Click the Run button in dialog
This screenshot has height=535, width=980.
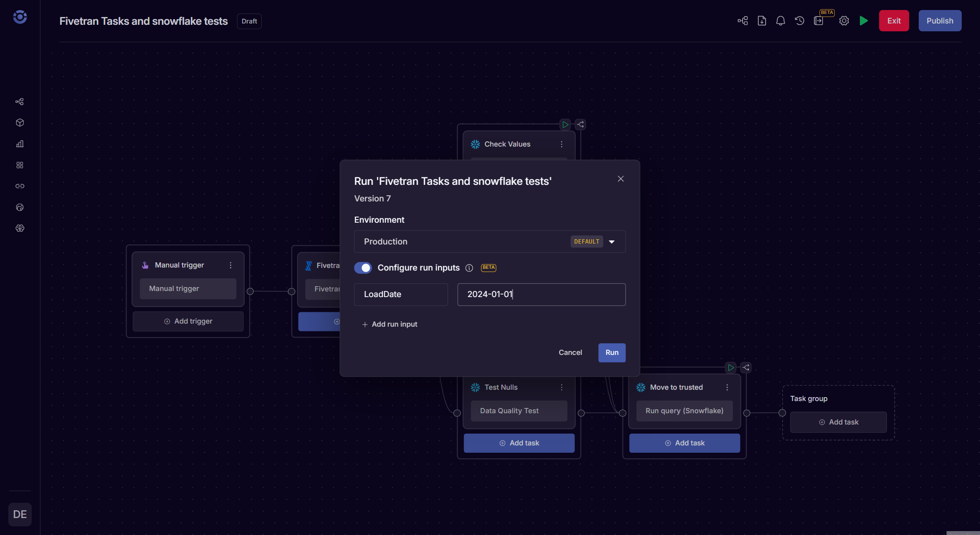pos(611,353)
